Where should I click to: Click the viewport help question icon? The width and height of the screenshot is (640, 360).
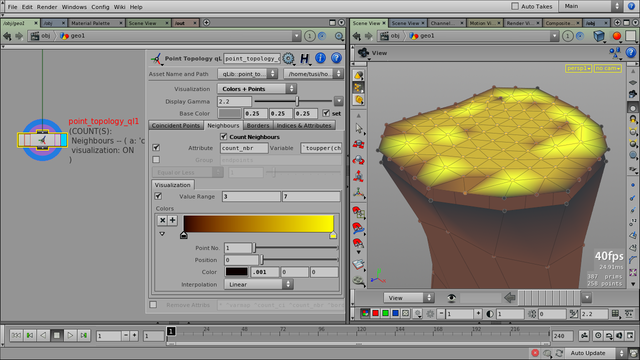coord(631,52)
